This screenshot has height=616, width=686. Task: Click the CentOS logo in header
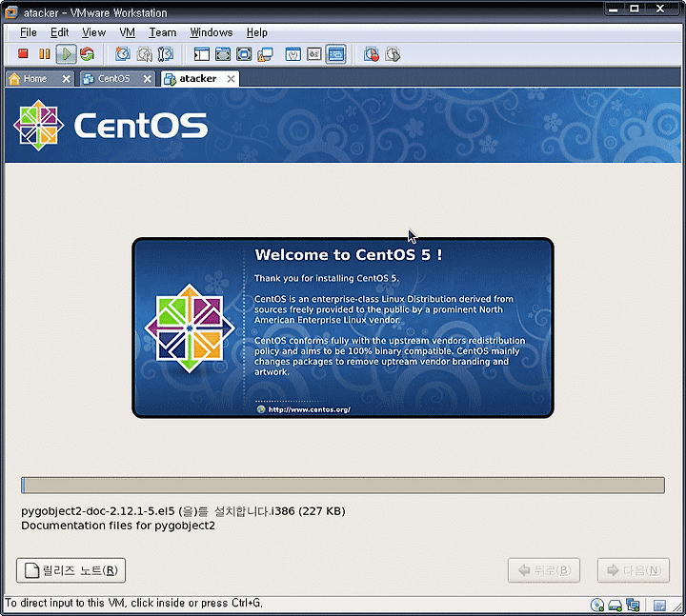[111, 126]
